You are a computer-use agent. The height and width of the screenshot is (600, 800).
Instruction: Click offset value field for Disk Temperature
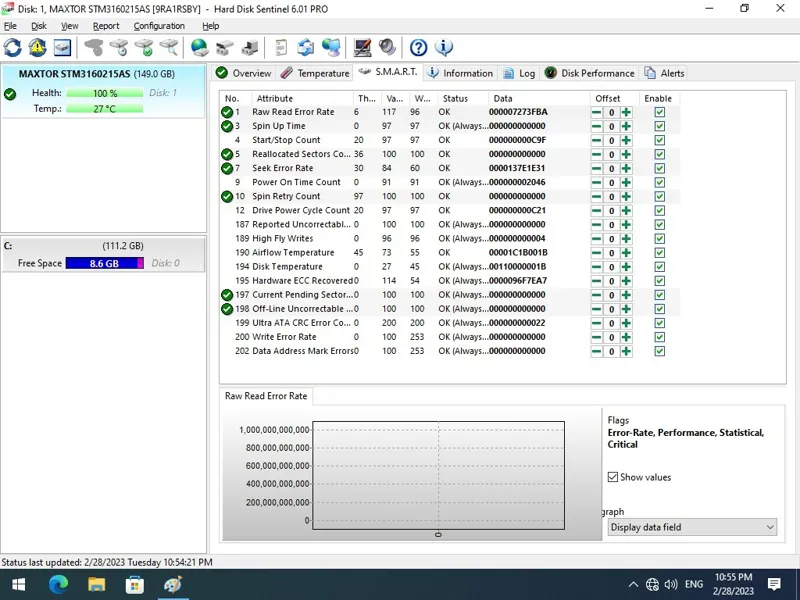point(611,267)
